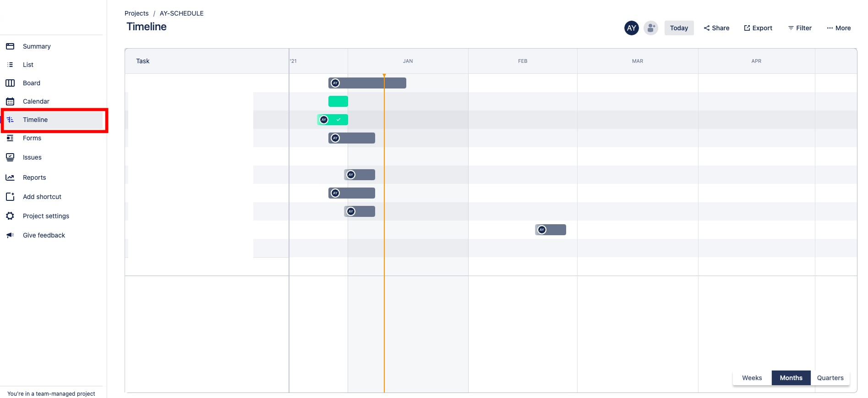
Task: Switch to Quarters view
Action: pos(830,377)
